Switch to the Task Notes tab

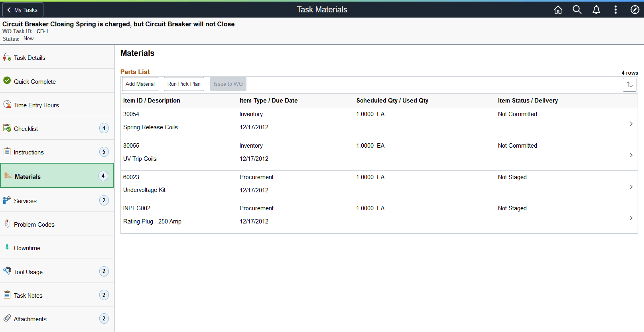[57, 295]
